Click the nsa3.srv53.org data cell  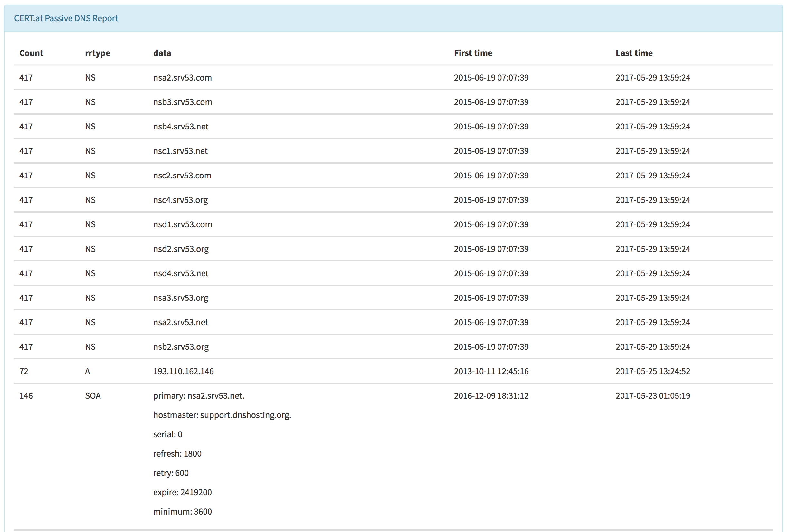[x=181, y=298]
